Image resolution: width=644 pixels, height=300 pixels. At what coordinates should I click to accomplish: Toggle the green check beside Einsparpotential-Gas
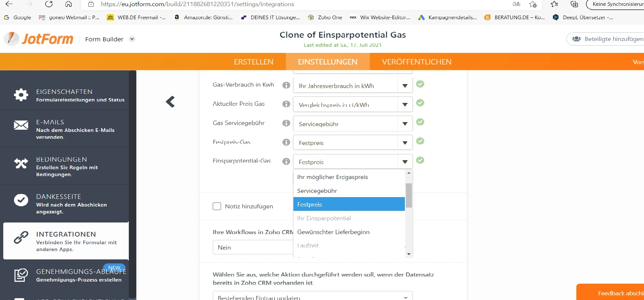tap(420, 161)
